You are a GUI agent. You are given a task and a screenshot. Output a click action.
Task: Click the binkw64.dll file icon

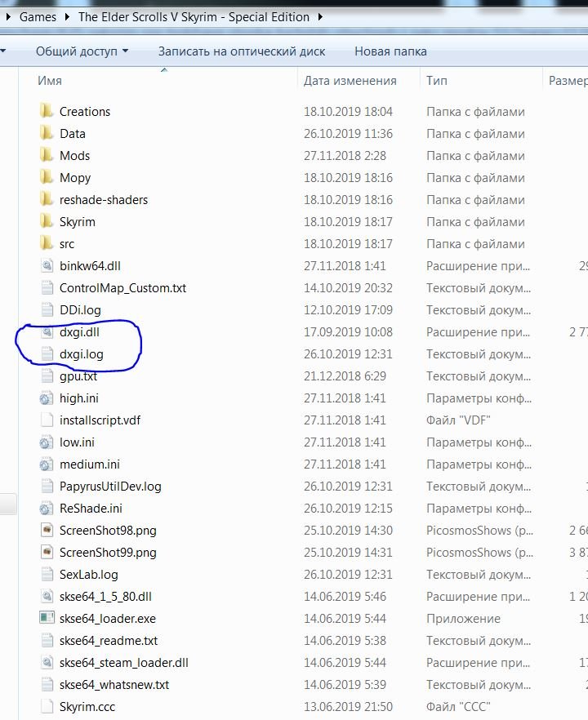[x=47, y=265]
